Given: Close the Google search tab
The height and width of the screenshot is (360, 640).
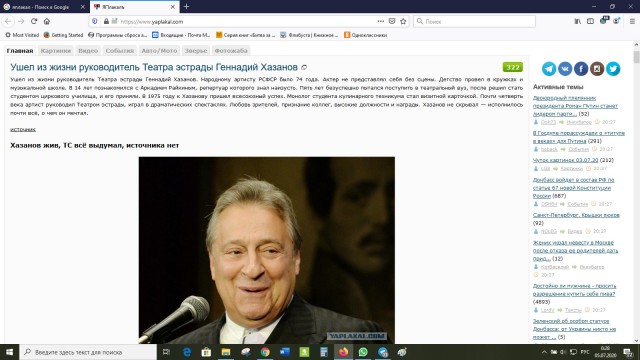Looking at the screenshot, I should 82,7.
